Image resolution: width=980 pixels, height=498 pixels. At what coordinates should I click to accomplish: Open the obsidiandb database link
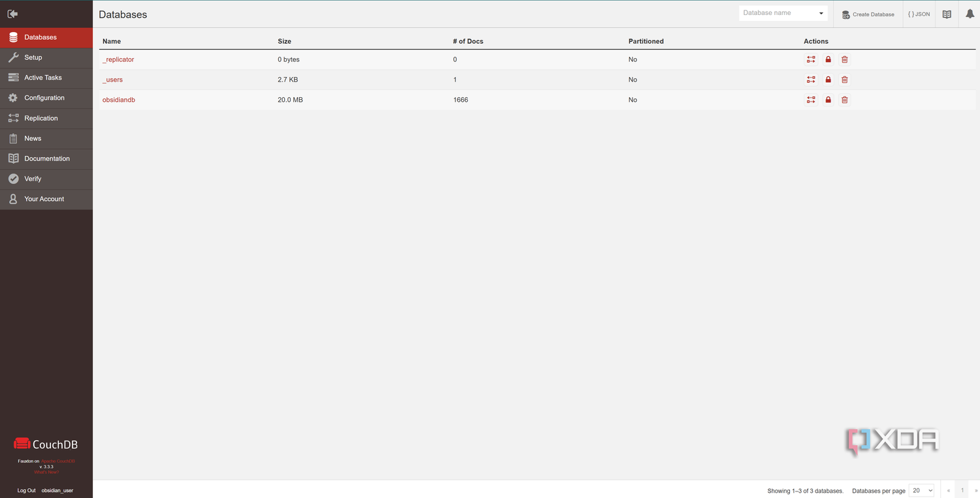pos(119,100)
